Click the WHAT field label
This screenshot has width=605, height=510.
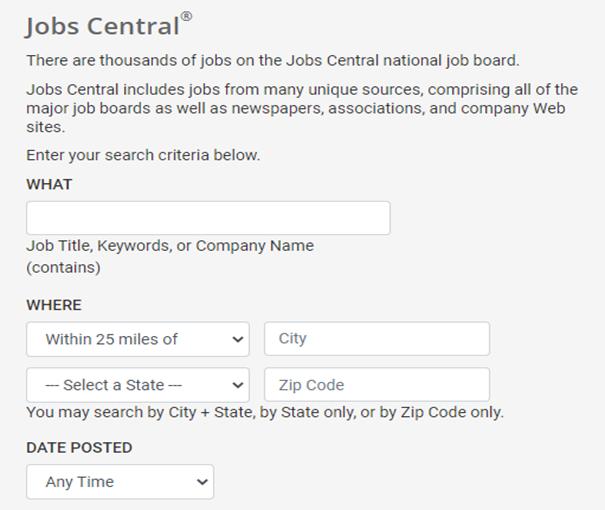point(49,184)
